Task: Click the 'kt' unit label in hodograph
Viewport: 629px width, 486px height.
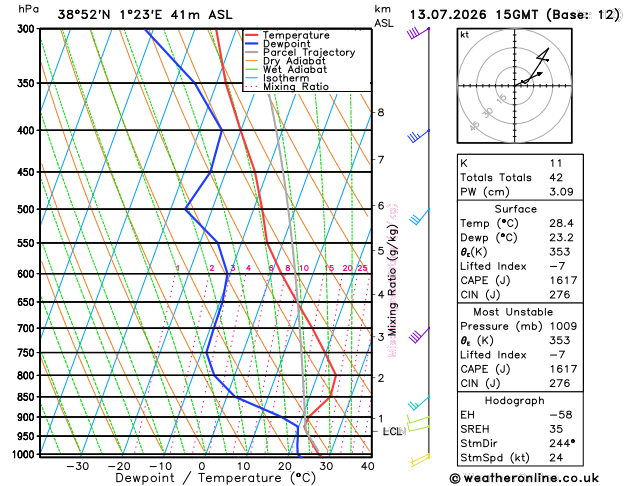Action: point(465,35)
